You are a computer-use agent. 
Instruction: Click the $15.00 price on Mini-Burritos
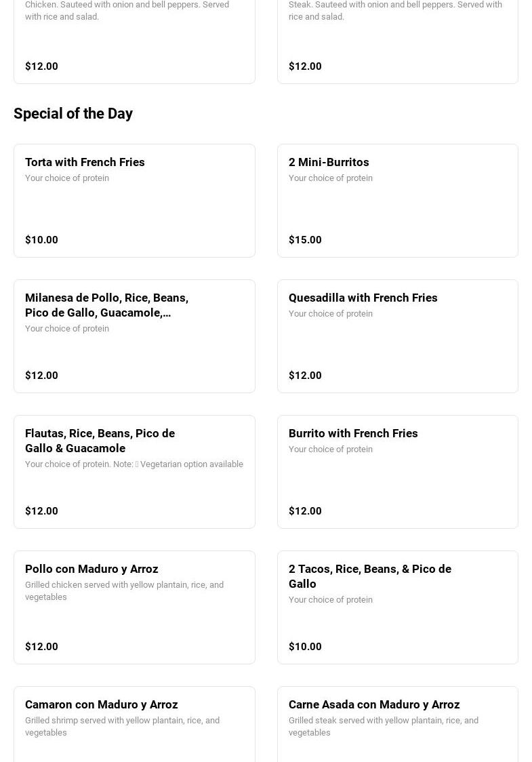click(x=305, y=240)
